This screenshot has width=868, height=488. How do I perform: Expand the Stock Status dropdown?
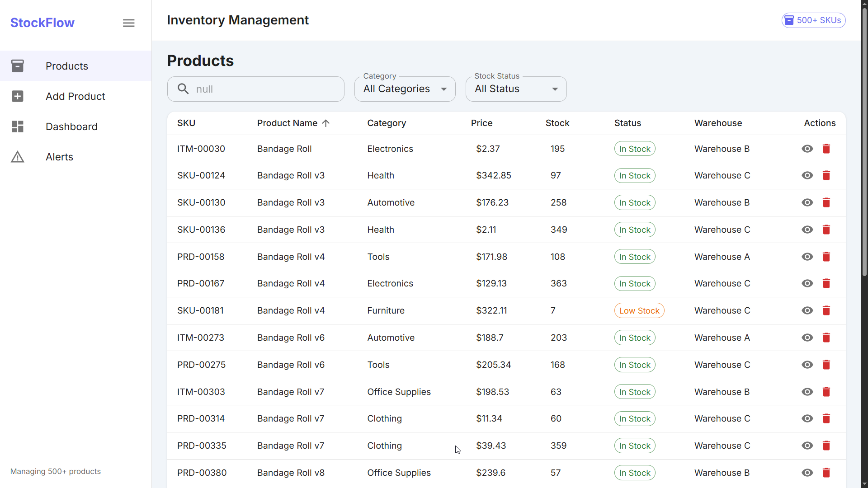pyautogui.click(x=516, y=89)
